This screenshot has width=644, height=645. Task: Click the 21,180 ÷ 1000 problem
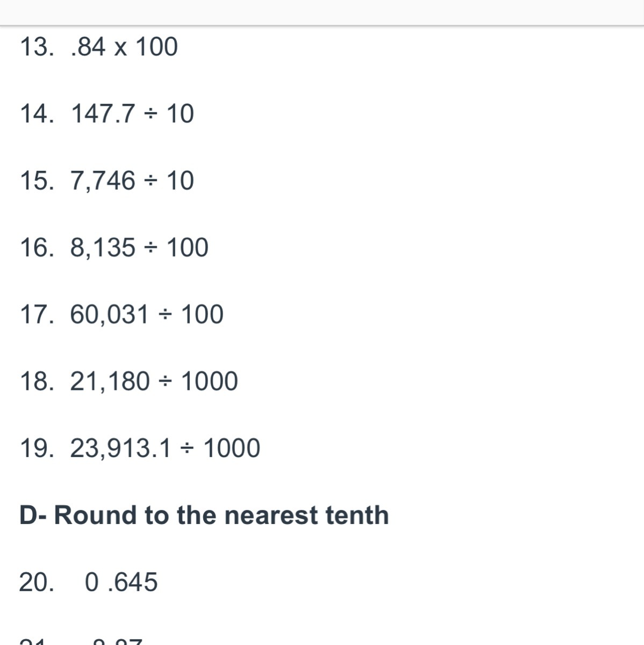pos(154,382)
